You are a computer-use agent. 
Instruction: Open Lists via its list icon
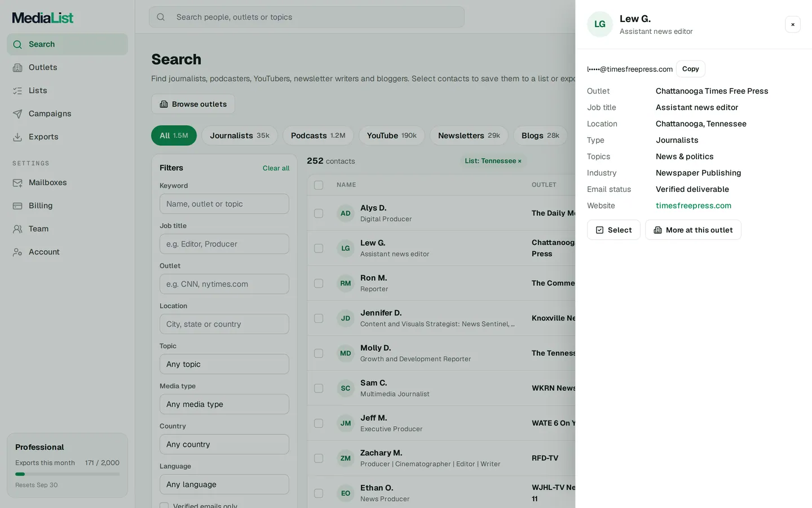(x=17, y=91)
